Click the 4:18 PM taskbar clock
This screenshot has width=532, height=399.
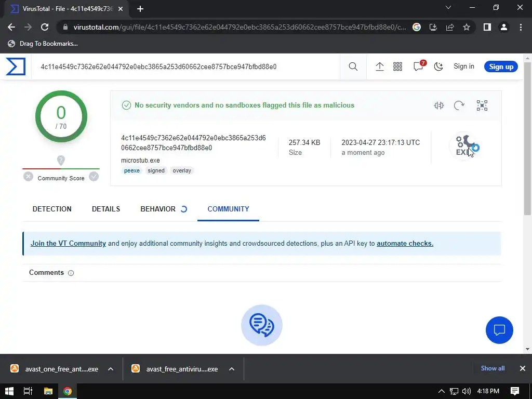click(488, 391)
